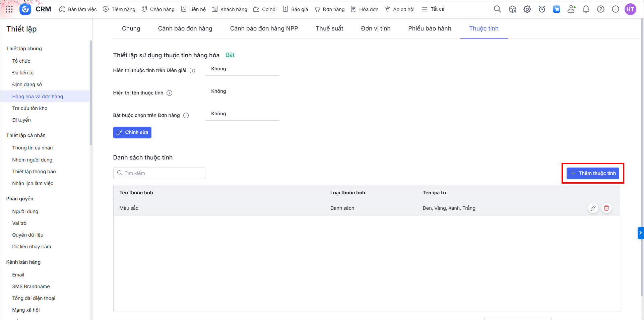The height and width of the screenshot is (320, 644).
Task: Open Tra cứu tồn kho in sidebar
Action: (x=30, y=108)
